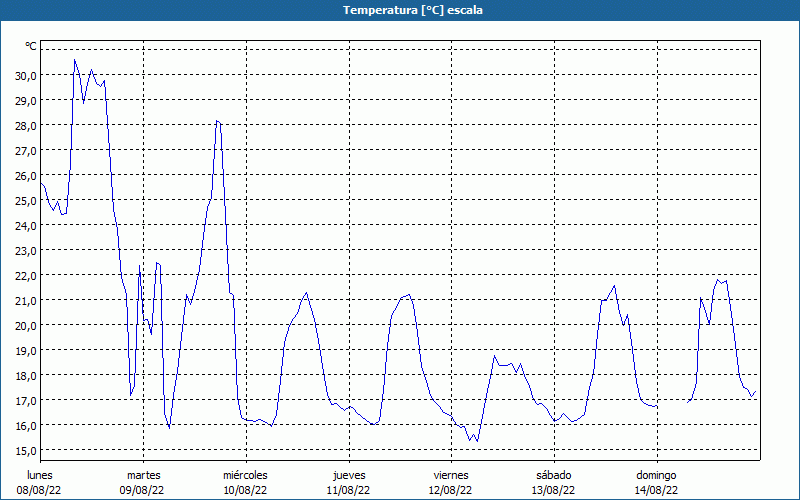Click the 25,0 y-axis label
800x500 pixels.
(x=26, y=201)
